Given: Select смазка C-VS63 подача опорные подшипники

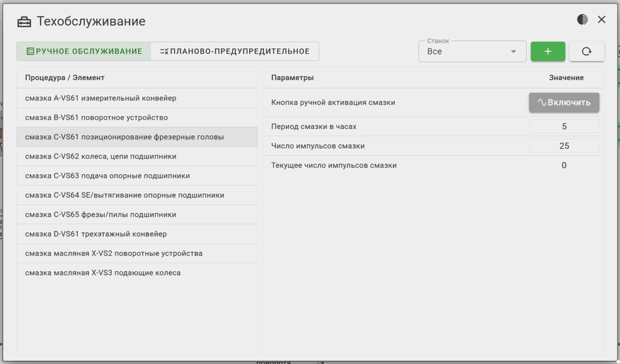Looking at the screenshot, I should (x=137, y=176).
